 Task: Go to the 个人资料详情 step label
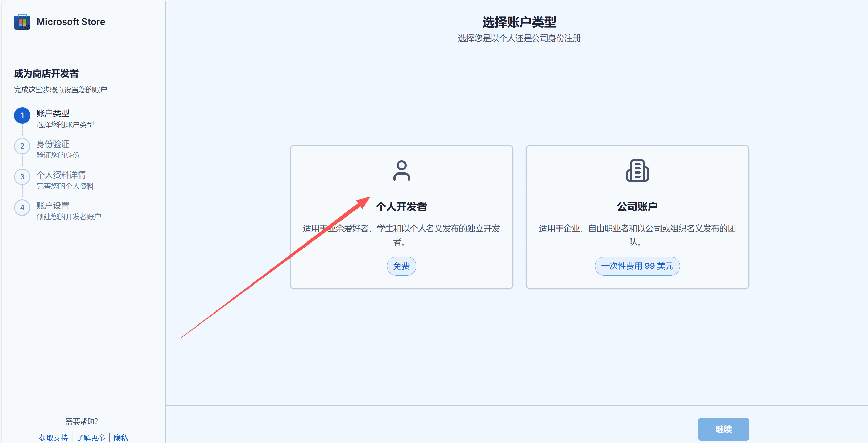point(61,175)
